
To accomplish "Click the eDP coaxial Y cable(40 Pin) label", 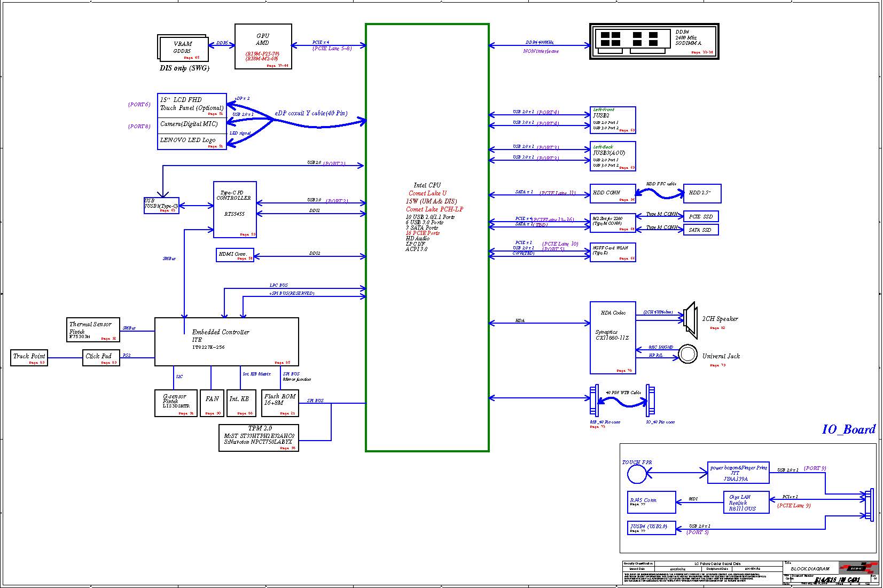I will click(x=311, y=113).
